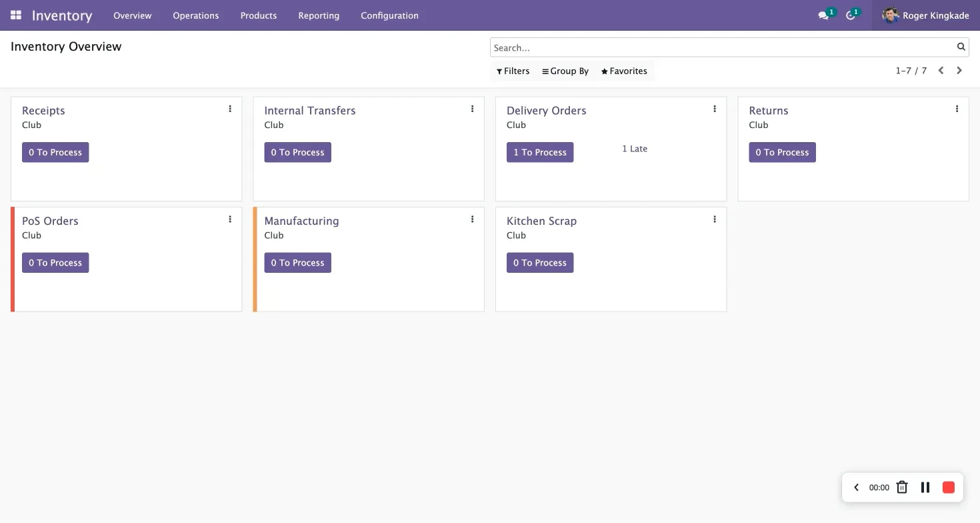The image size is (980, 523).
Task: Open the activities clock icon
Action: [x=851, y=15]
